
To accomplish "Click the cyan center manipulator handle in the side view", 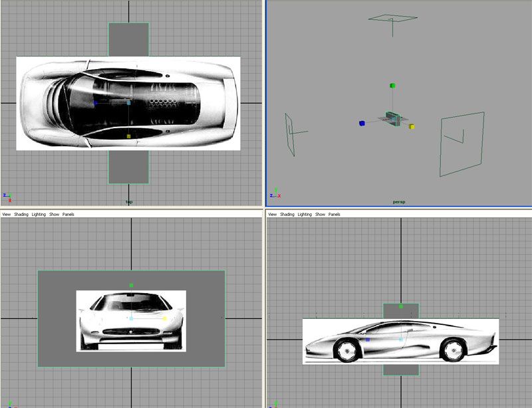I will [401, 340].
